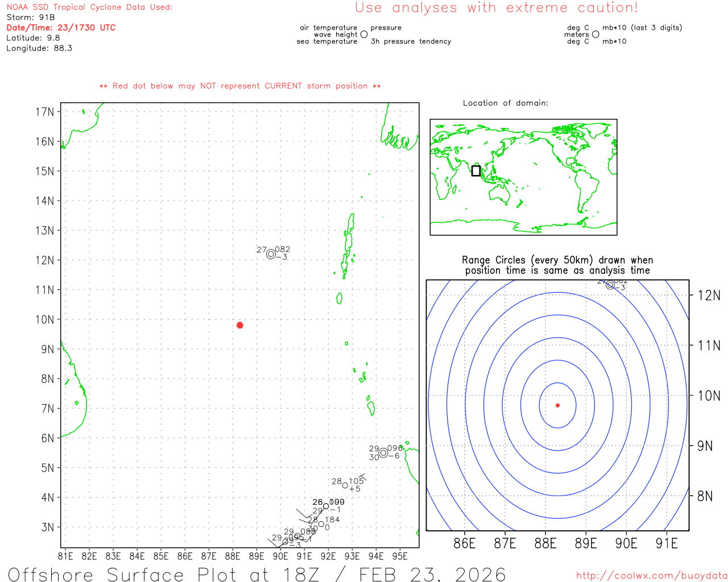Click '3N' latitude label on main map
This screenshot has height=582, width=728.
tap(47, 527)
